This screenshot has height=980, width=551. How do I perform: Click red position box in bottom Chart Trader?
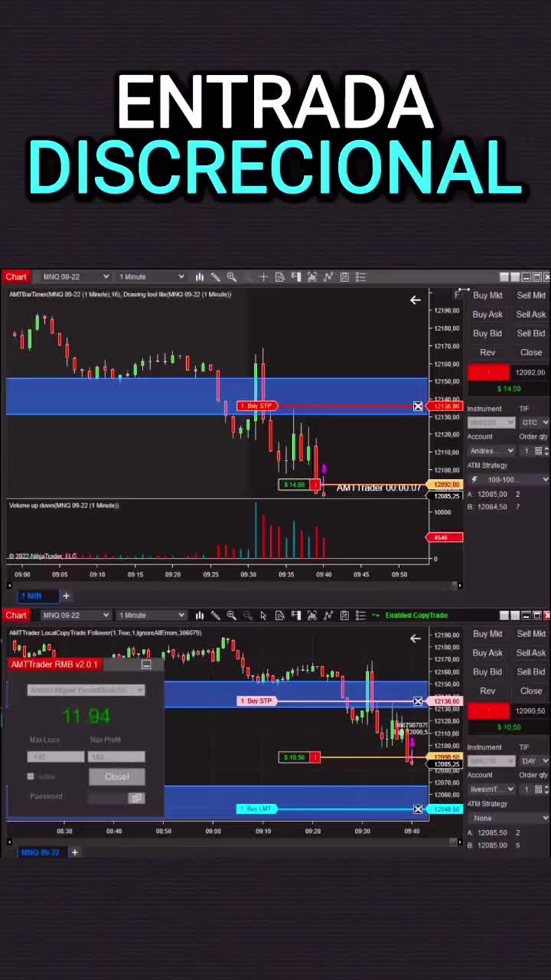488,711
